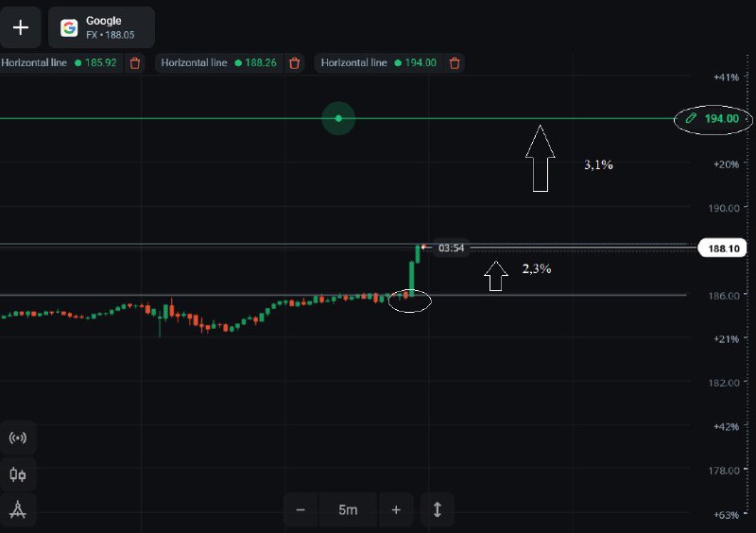Click the 03:54 candle countdown timer
756x533 pixels.
pyautogui.click(x=451, y=248)
